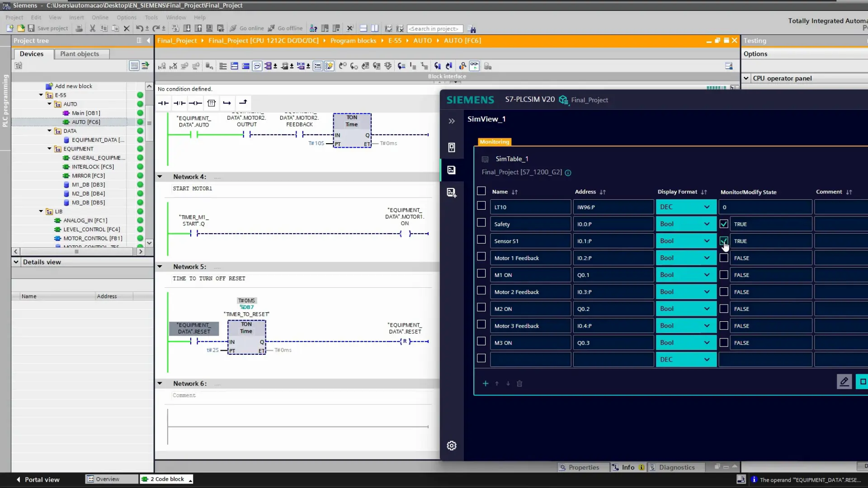868x488 pixels.
Task: Click the normally closed contact icon
Action: (179, 103)
